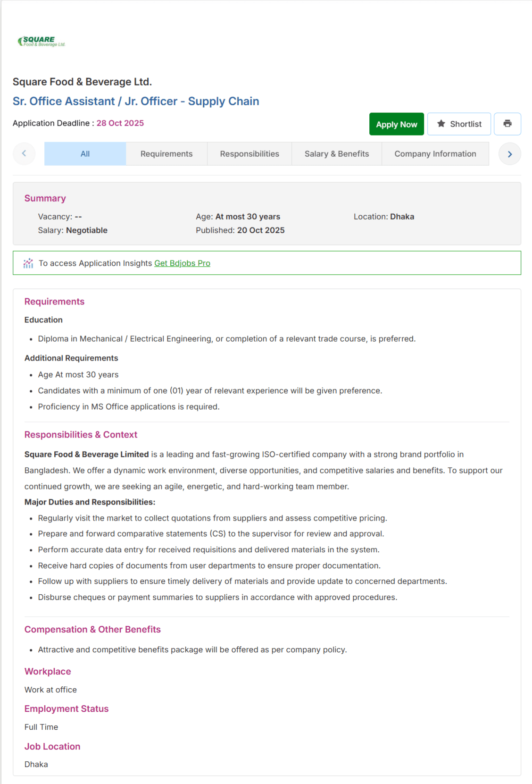Select the All tab

[x=85, y=154]
